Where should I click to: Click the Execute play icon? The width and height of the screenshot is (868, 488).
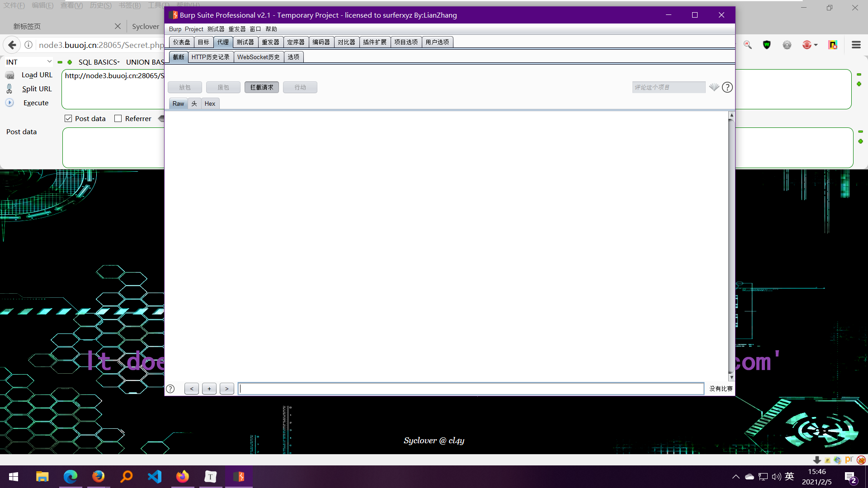[x=9, y=103]
